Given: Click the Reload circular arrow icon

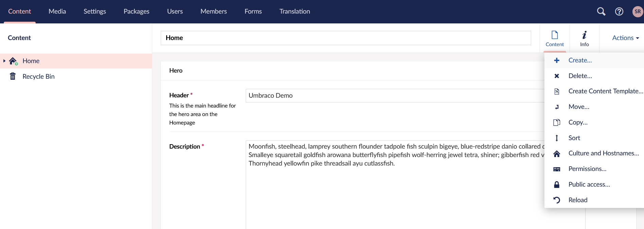Looking at the screenshot, I should 557,200.
